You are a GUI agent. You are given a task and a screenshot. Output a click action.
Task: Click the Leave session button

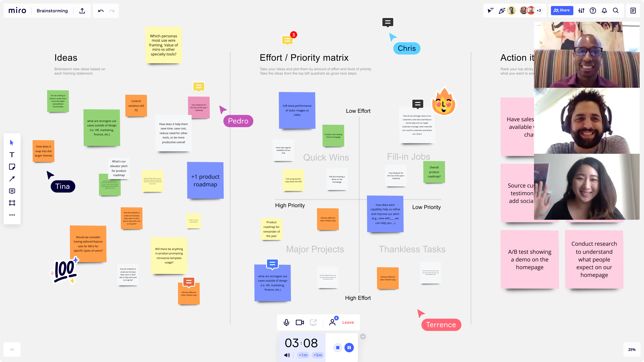point(348,322)
